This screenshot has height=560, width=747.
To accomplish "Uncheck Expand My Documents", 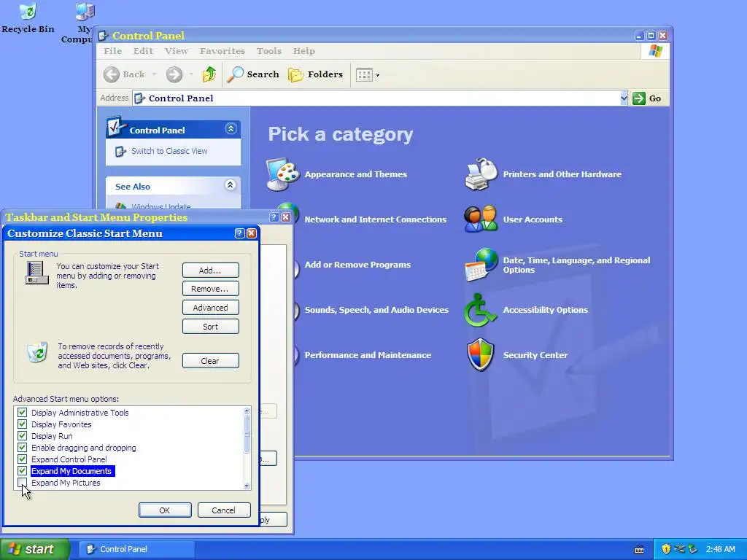I will pos(22,470).
